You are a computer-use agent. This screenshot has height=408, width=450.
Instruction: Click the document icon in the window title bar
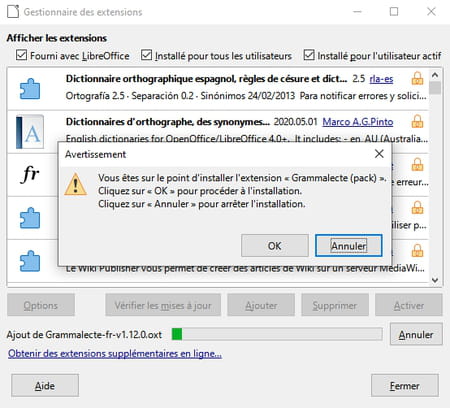coord(13,12)
